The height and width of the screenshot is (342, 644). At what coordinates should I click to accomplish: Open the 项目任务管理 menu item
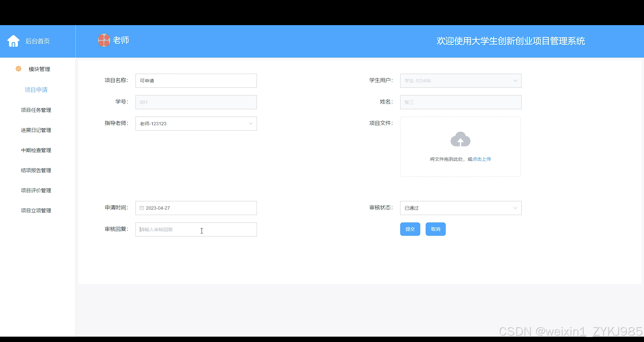pos(36,110)
